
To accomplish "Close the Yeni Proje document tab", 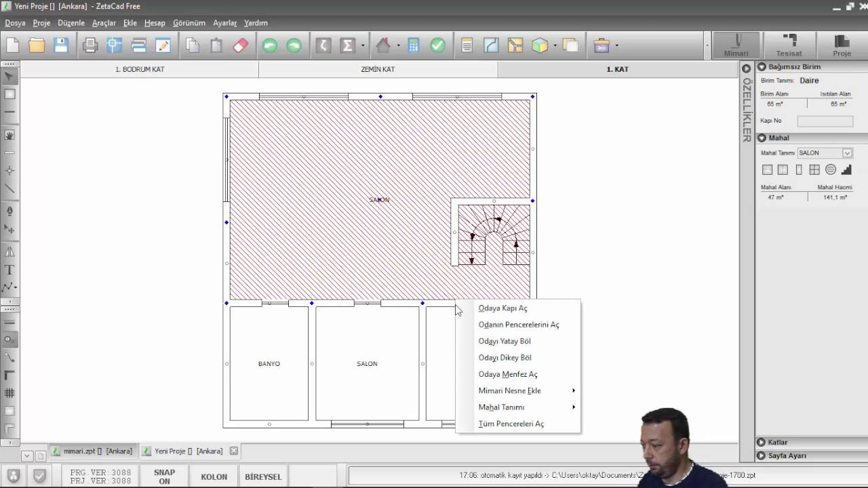I will [233, 451].
